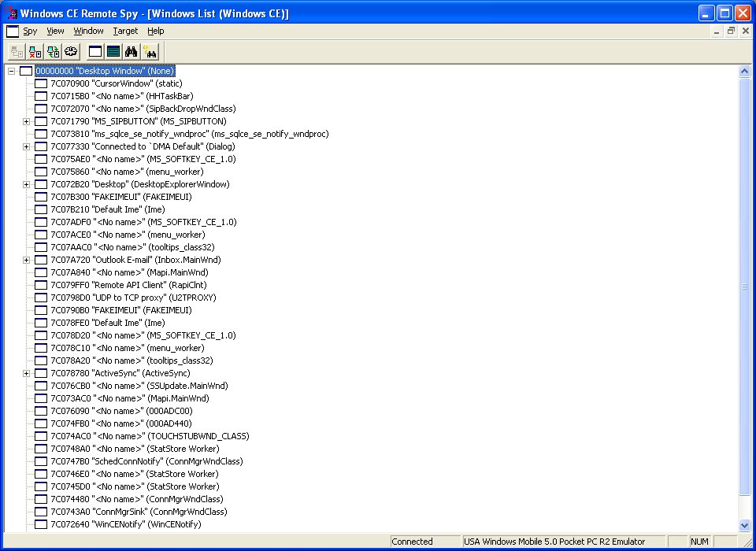Click the scrollbar down arrow
Viewport: 756px width, 551px height.
coord(744,525)
